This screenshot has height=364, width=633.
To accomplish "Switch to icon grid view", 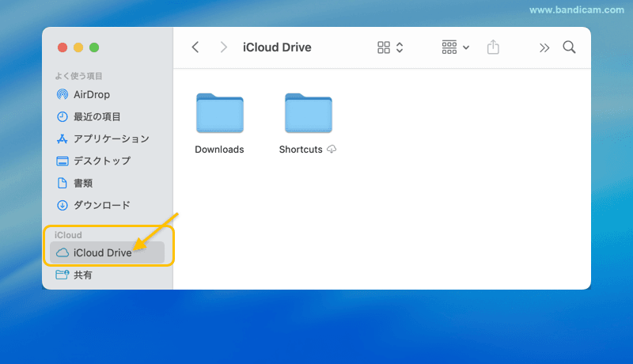I will pyautogui.click(x=384, y=47).
